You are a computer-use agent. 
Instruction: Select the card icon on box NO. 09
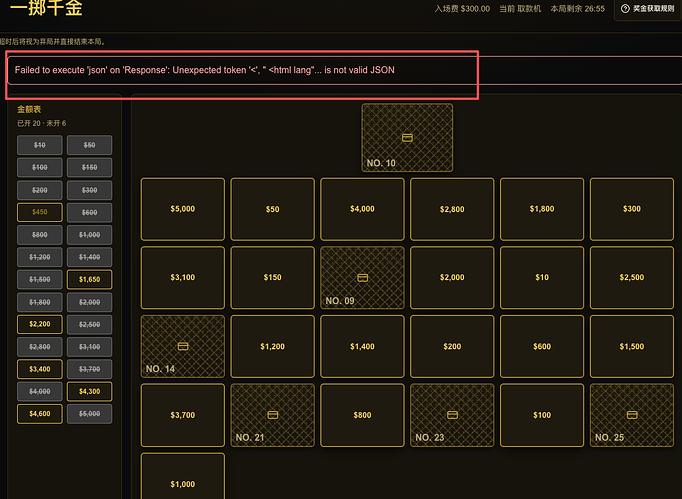coord(362,278)
